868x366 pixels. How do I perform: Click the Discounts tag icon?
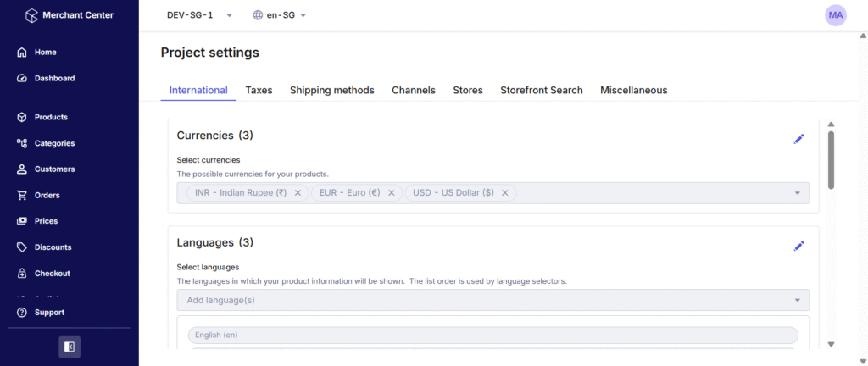(x=22, y=247)
